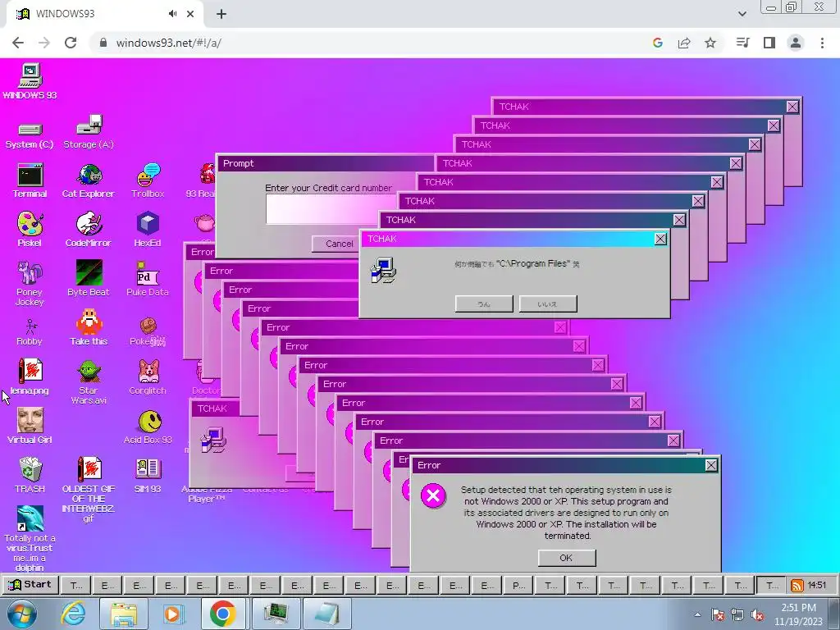Viewport: 840px width, 630px height.
Task: Open a new browser tab
Action: [221, 14]
